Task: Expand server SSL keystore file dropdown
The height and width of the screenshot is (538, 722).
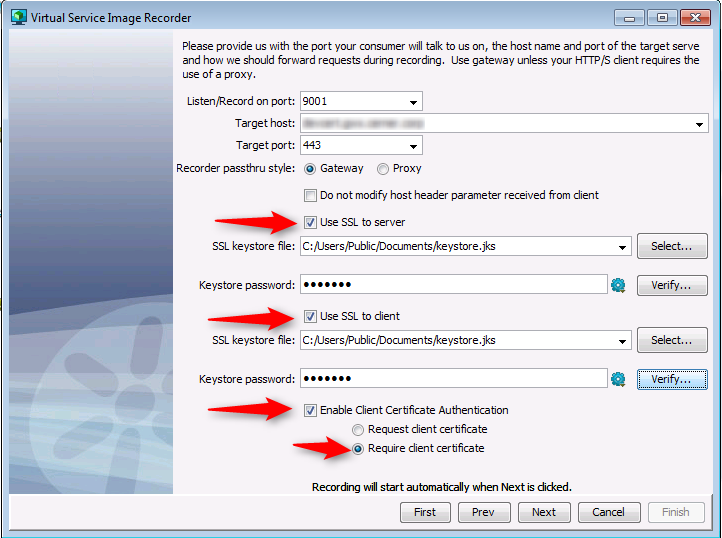Action: (x=623, y=247)
